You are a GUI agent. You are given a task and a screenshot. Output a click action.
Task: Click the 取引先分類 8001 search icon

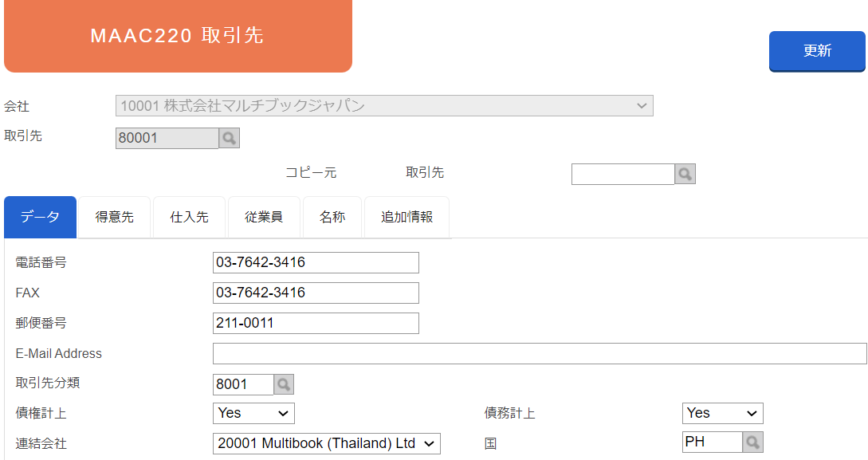[284, 384]
